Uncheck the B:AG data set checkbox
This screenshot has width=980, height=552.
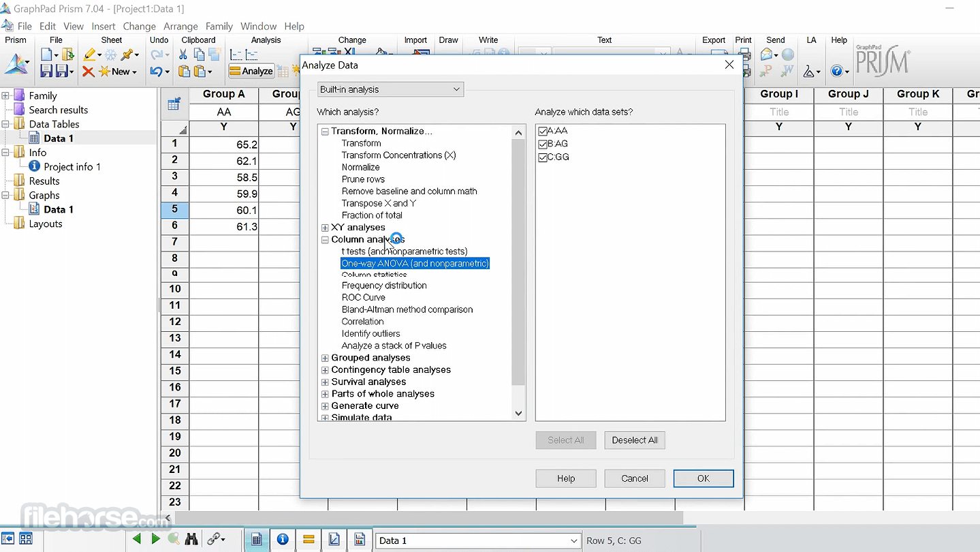pos(543,144)
